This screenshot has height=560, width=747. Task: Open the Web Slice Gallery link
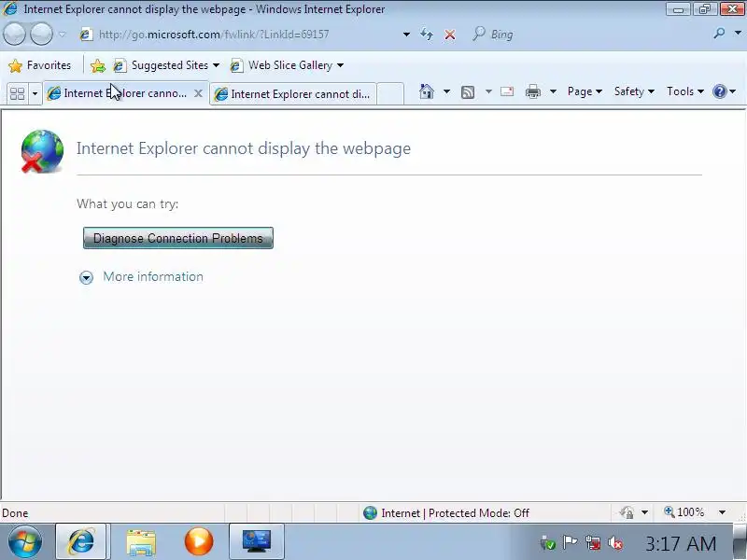[x=287, y=65]
